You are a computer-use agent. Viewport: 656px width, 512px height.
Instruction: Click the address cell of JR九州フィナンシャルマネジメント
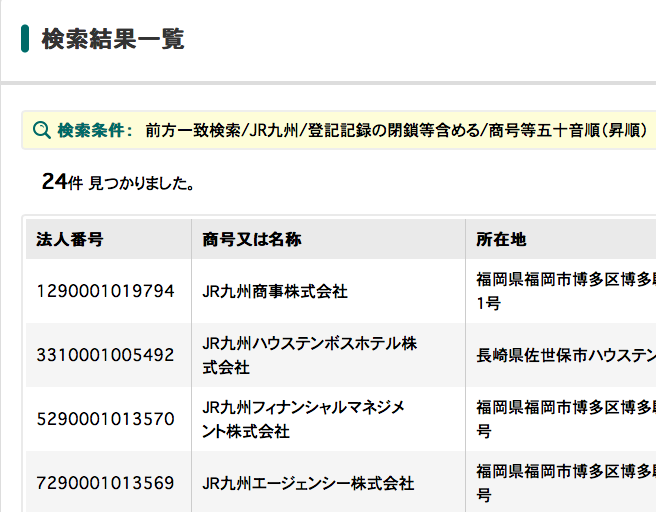click(x=561, y=419)
